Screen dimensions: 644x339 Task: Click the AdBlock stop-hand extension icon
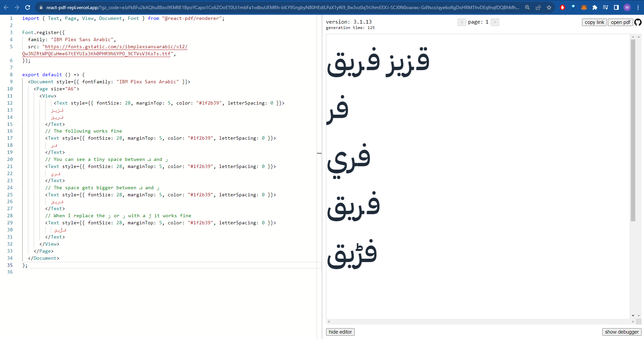click(562, 7)
